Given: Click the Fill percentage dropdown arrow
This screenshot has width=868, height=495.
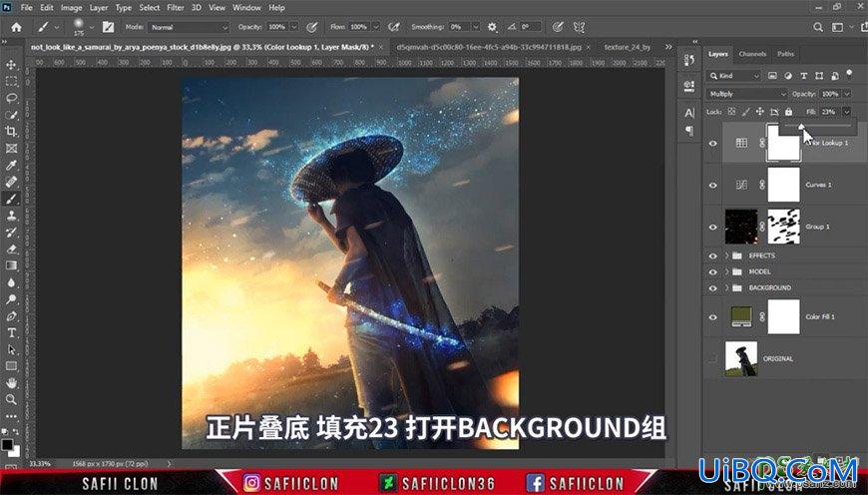Looking at the screenshot, I should coord(846,112).
